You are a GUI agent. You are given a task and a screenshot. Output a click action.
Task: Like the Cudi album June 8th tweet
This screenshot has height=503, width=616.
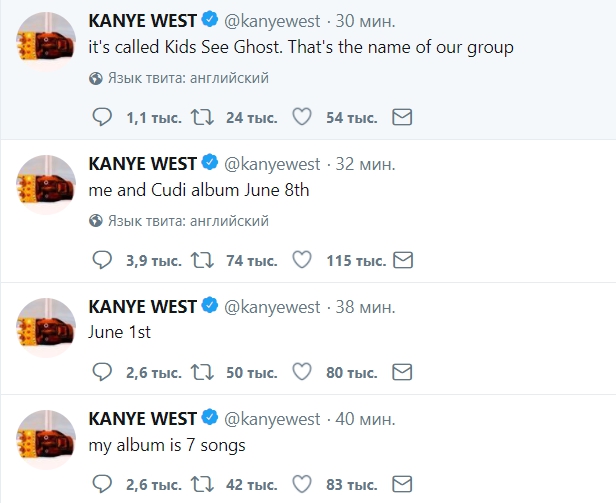click(301, 261)
